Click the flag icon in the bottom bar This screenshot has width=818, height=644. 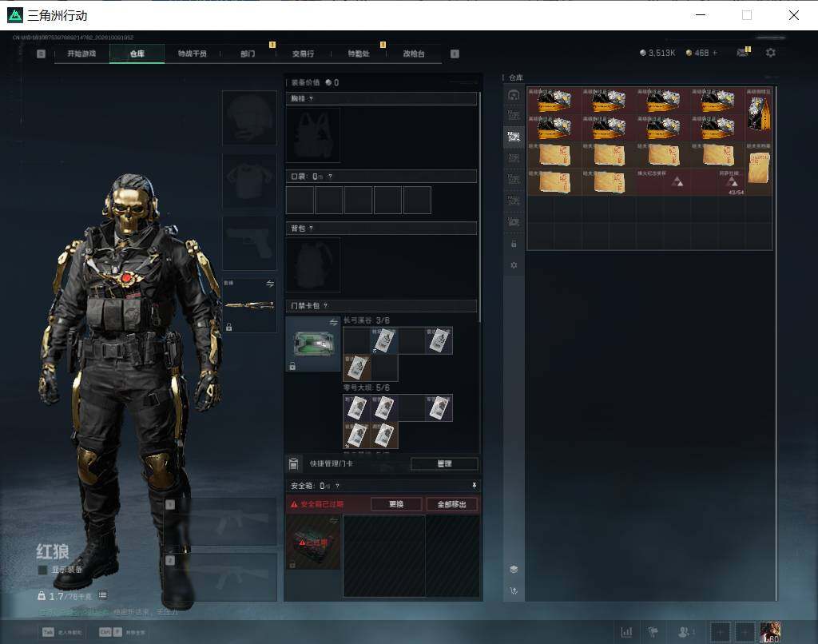pos(653,632)
